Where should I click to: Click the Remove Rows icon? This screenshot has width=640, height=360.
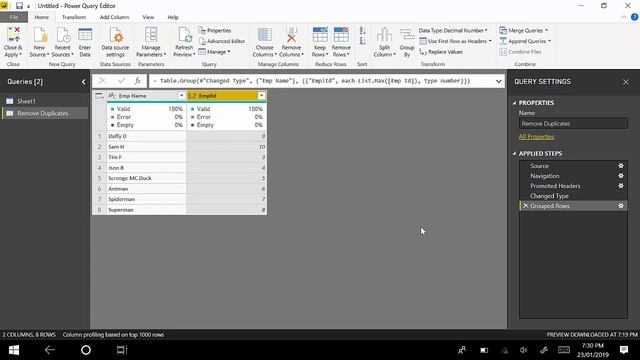pyautogui.click(x=341, y=35)
